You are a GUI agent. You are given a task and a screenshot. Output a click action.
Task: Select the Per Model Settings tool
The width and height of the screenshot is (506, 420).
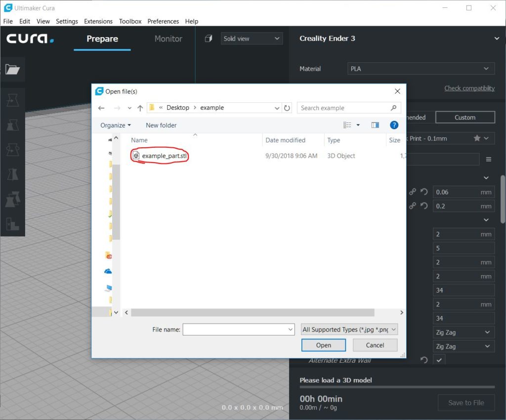[x=12, y=199]
